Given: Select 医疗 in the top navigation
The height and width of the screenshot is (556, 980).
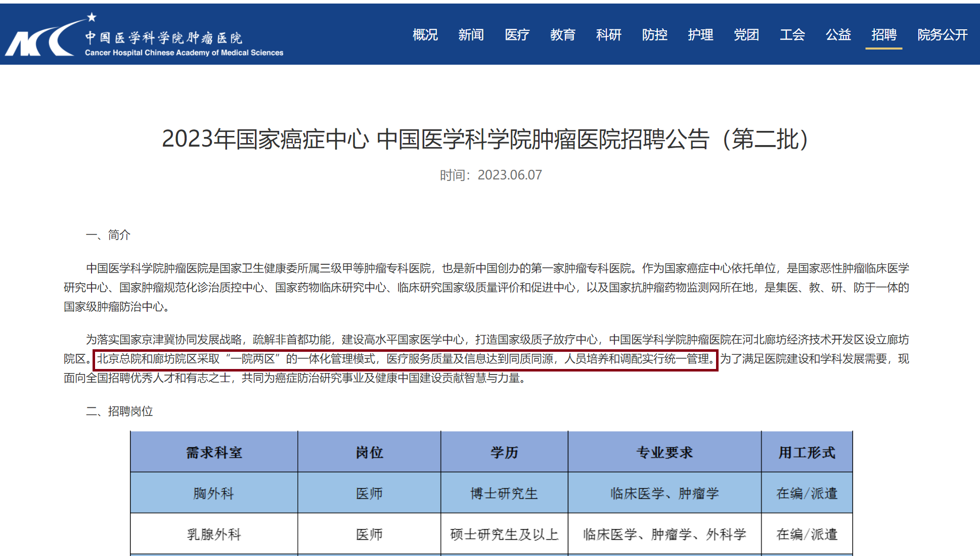Looking at the screenshot, I should coord(517,35).
